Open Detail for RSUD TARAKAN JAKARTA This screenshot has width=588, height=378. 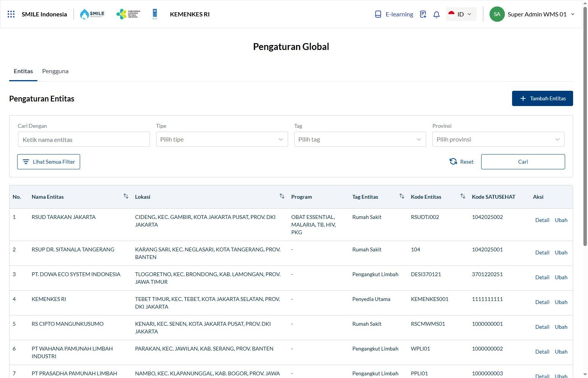tap(542, 220)
